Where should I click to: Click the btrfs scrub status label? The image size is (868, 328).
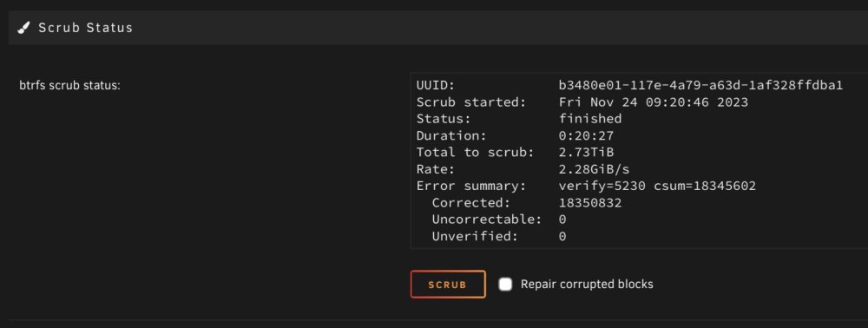69,86
